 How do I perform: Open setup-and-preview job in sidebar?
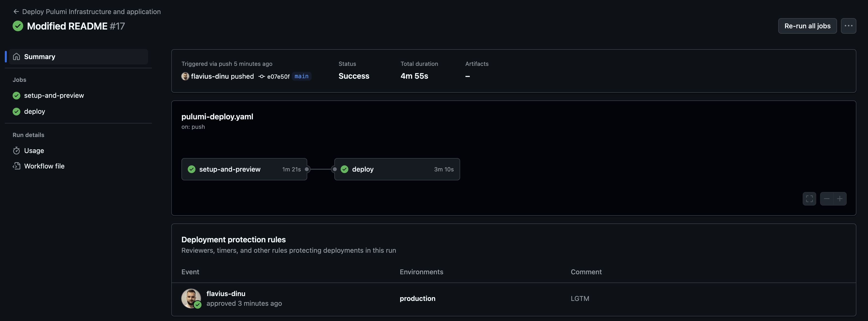54,95
